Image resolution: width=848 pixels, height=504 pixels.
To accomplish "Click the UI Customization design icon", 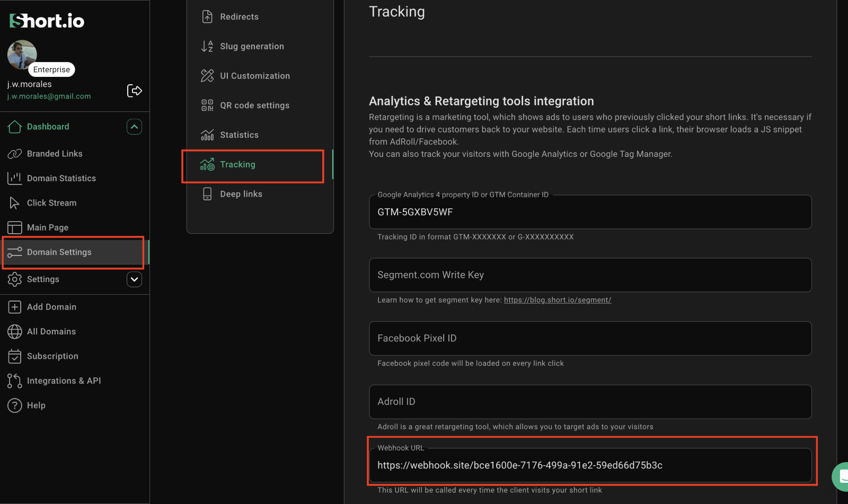I will 207,76.
